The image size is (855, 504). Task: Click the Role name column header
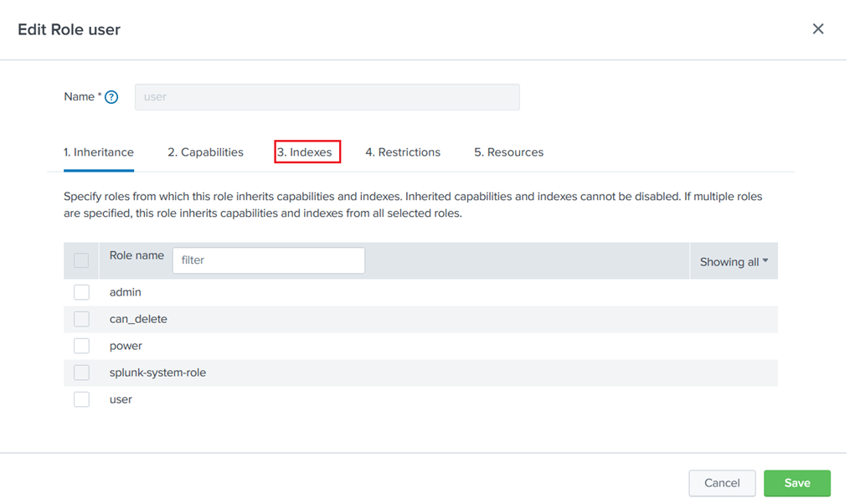(x=136, y=255)
